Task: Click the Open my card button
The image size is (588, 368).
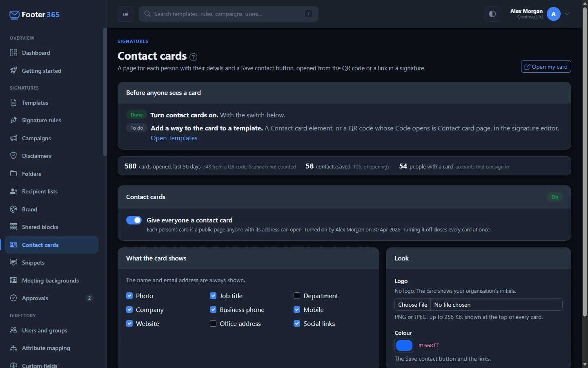Action: click(x=546, y=67)
